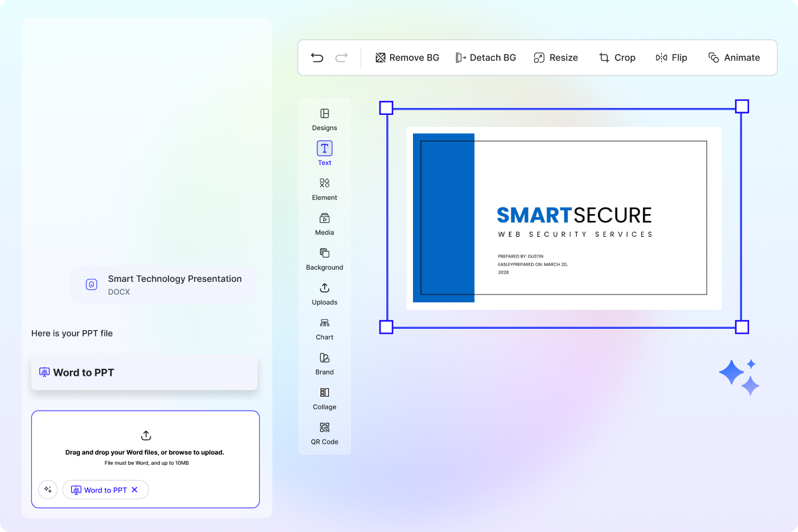798x532 pixels.
Task: Click the bottom-right selection handle
Action: click(742, 327)
